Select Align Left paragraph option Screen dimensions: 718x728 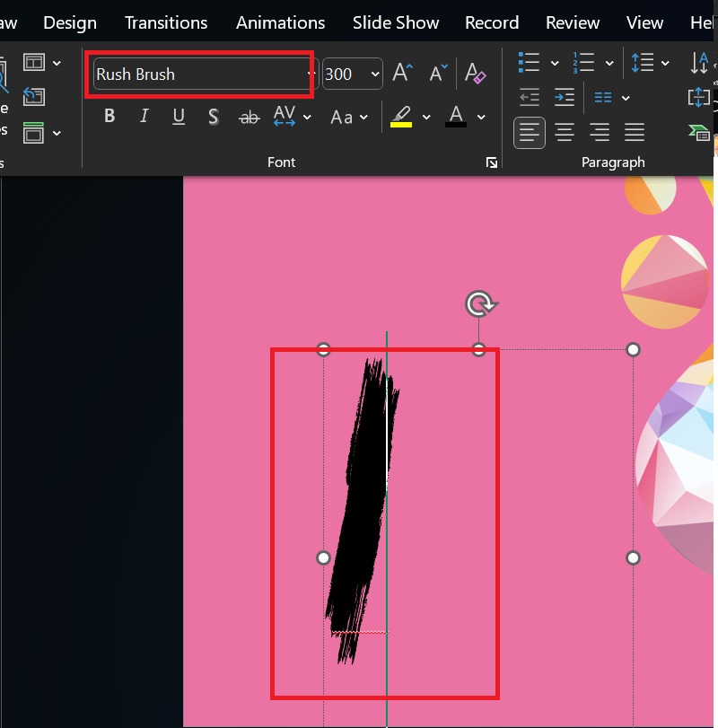point(530,133)
